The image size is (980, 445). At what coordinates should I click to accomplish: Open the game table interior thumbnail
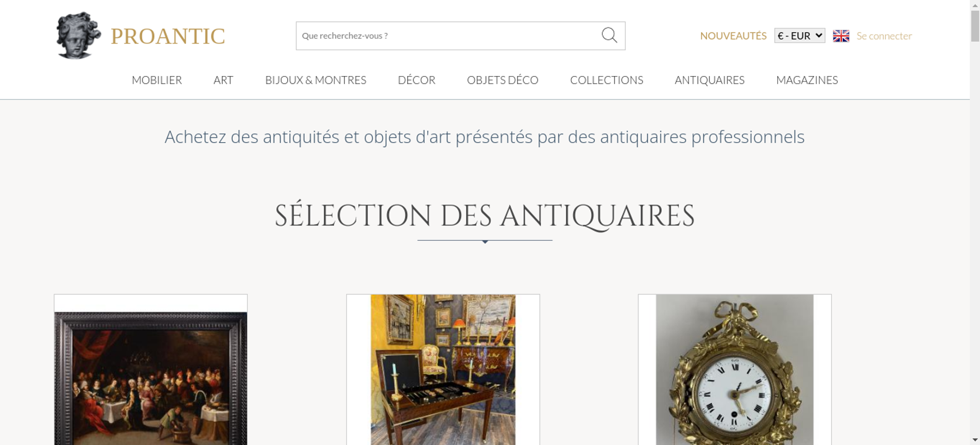click(x=443, y=370)
